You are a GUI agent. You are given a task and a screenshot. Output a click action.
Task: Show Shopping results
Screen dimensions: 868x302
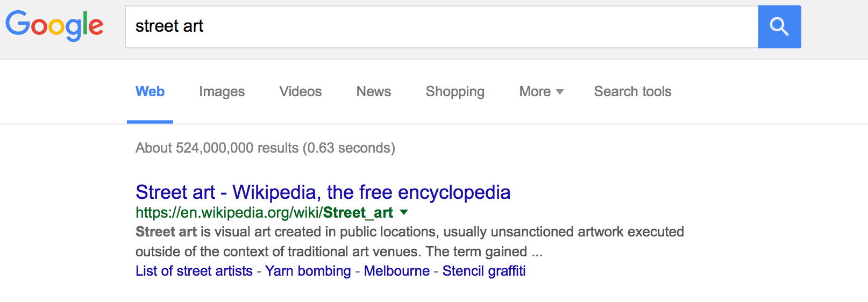455,92
